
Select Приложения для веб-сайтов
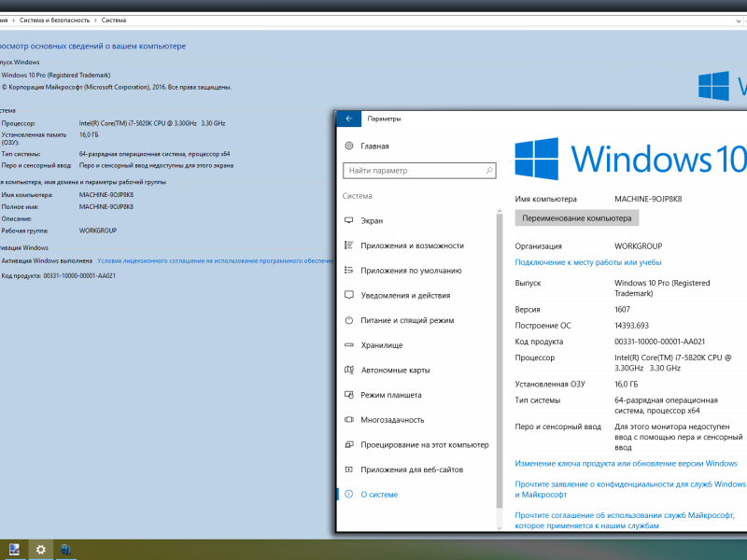click(412, 469)
